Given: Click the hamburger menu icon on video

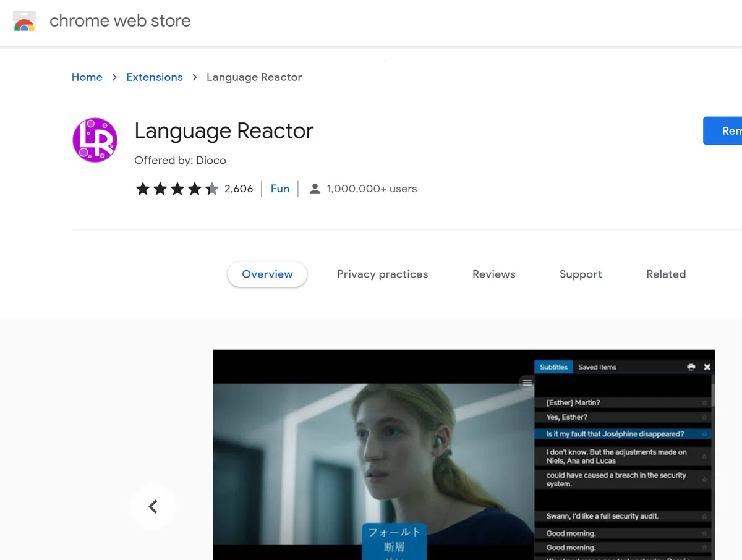Looking at the screenshot, I should pyautogui.click(x=527, y=383).
